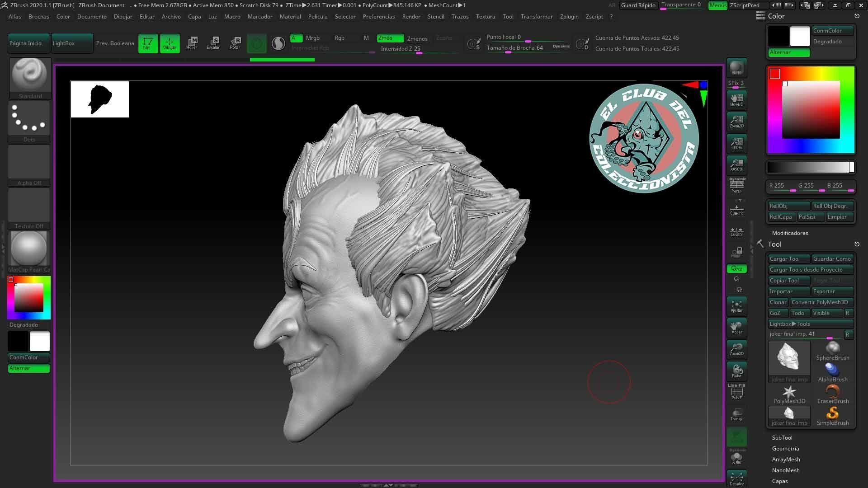Click the RellObj fill object button
The width and height of the screenshot is (868, 488).
(x=789, y=206)
